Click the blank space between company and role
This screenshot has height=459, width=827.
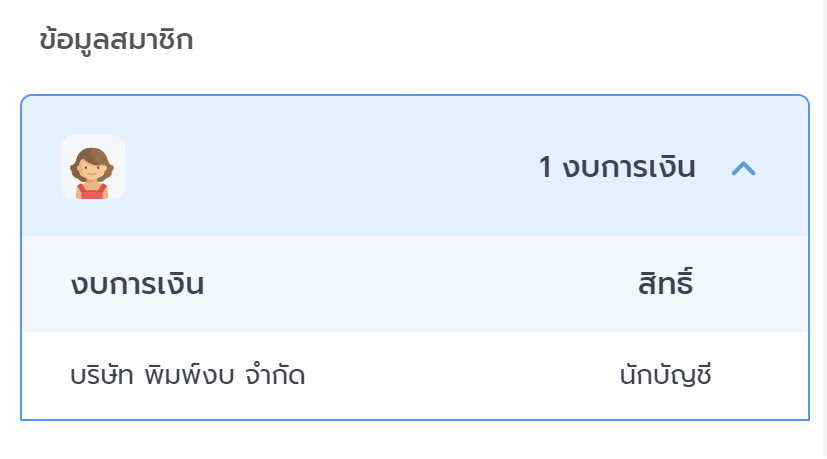tap(460, 376)
